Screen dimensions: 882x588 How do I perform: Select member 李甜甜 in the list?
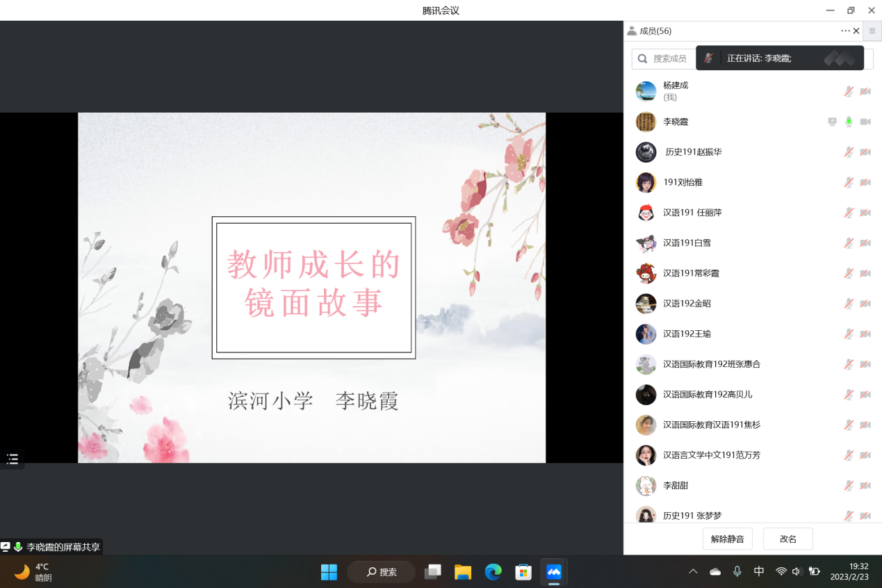(675, 486)
